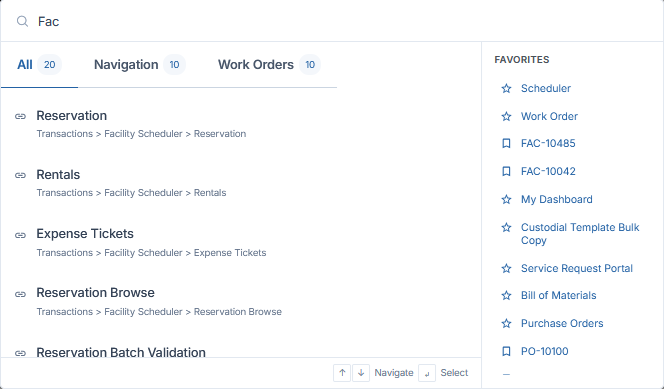
Task: Click the down arrow navigate key
Action: tap(361, 373)
